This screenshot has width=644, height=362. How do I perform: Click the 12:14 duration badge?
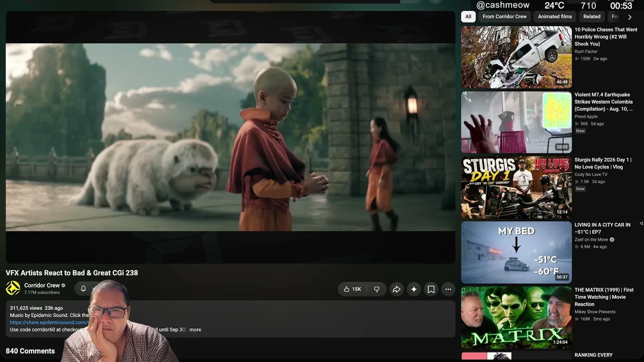[x=562, y=212]
